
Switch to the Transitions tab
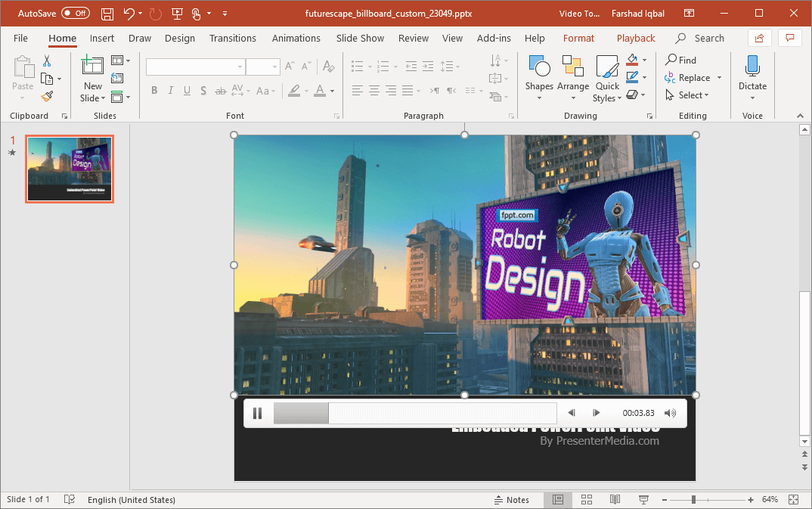pos(233,38)
